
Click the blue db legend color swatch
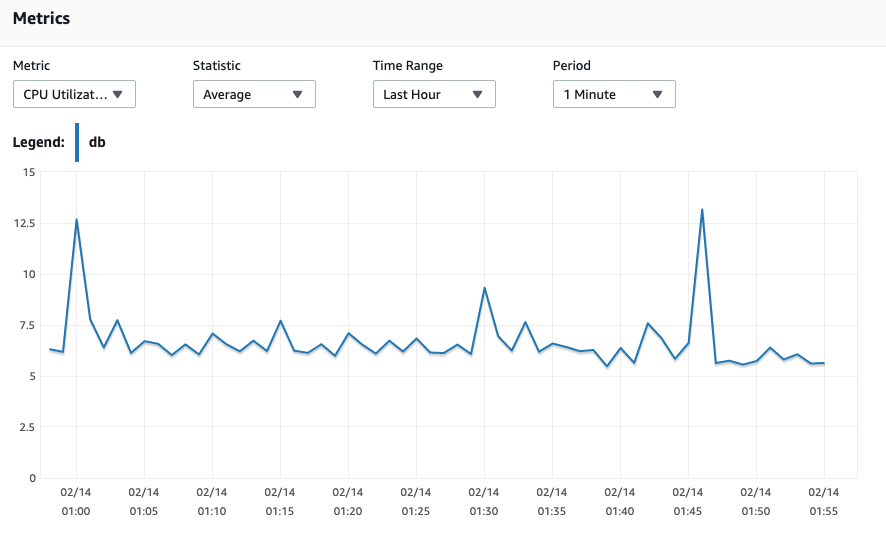[x=77, y=142]
